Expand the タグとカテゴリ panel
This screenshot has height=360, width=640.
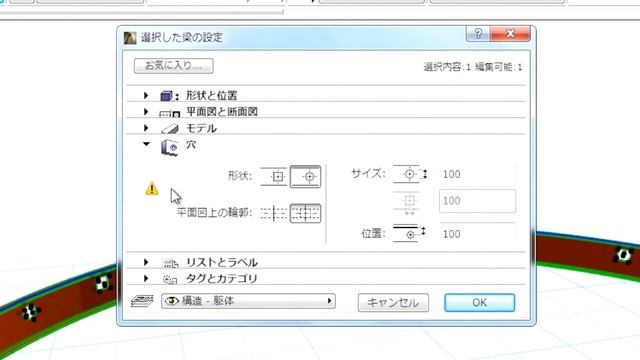(146, 278)
